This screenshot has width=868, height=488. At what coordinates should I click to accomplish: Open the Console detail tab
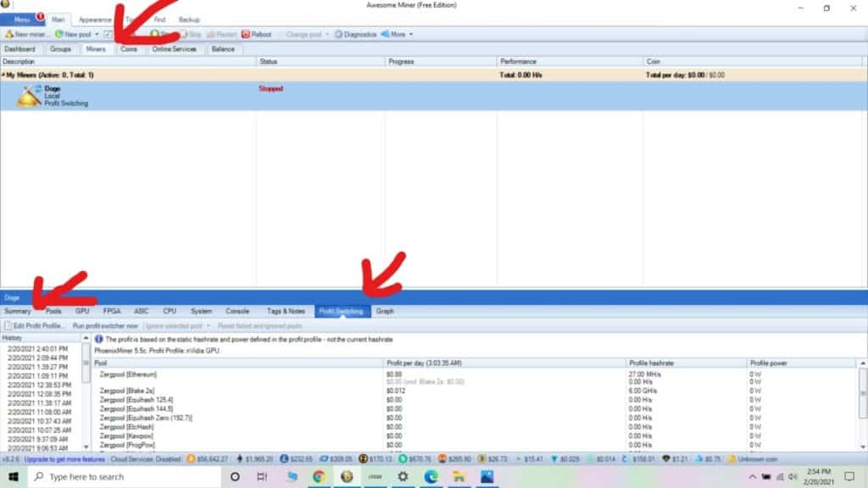point(237,312)
